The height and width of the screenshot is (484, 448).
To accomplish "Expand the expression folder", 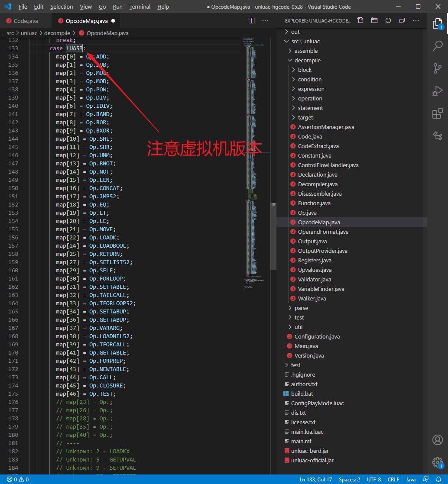I will point(311,89).
